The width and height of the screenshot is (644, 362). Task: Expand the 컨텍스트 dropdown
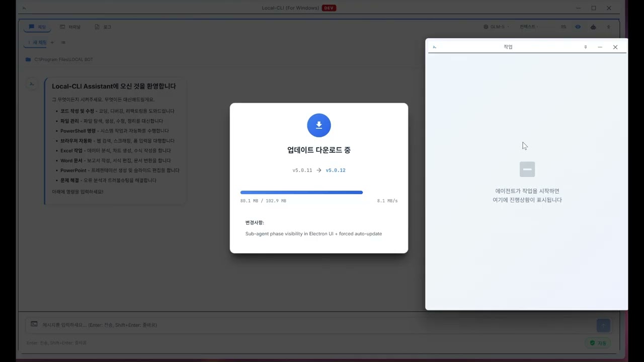coord(529,27)
